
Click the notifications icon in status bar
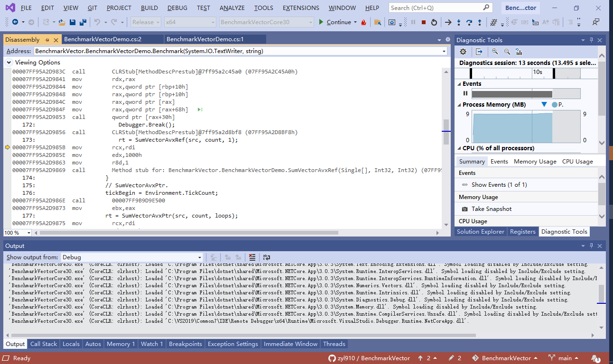[x=595, y=358]
